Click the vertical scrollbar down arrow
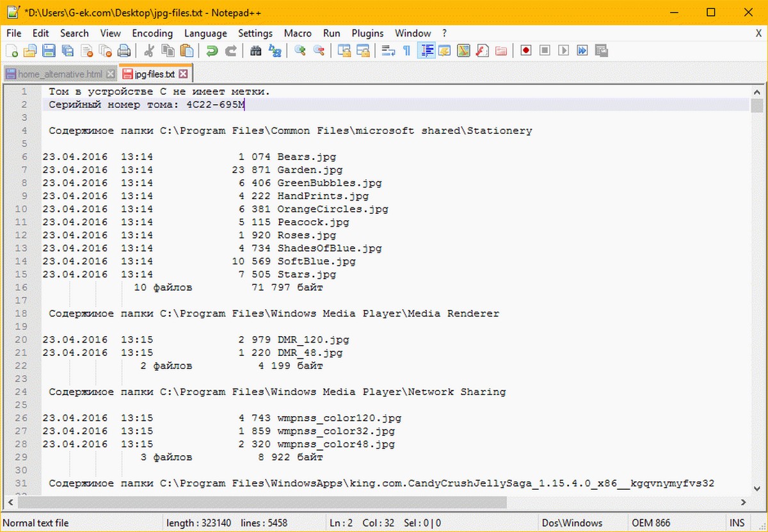 [757, 488]
